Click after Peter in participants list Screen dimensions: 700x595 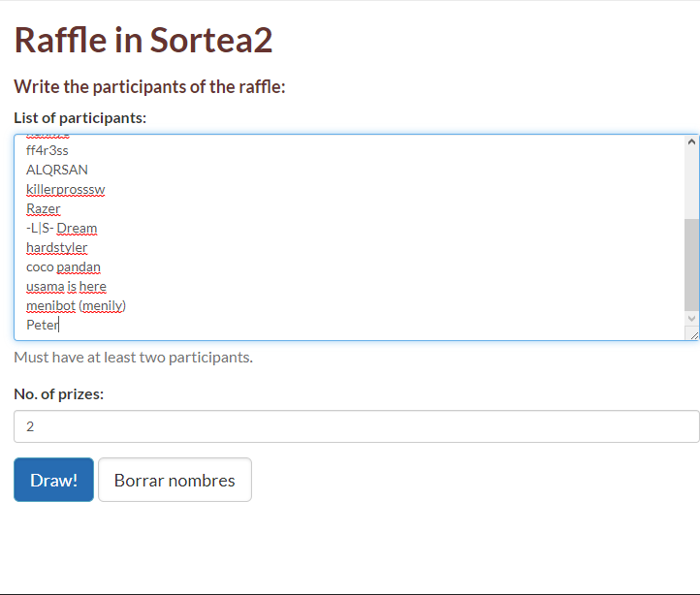(x=59, y=325)
